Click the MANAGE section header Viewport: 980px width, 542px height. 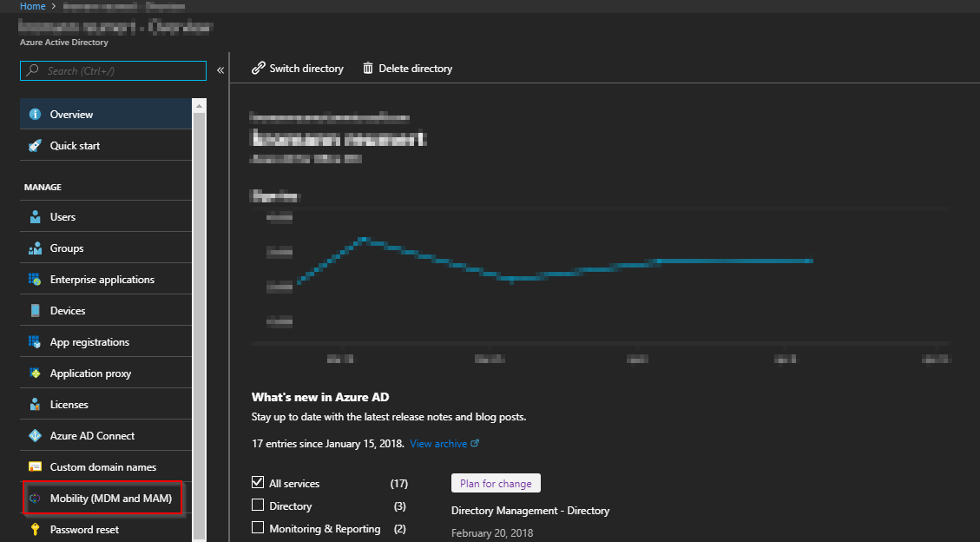pos(43,187)
